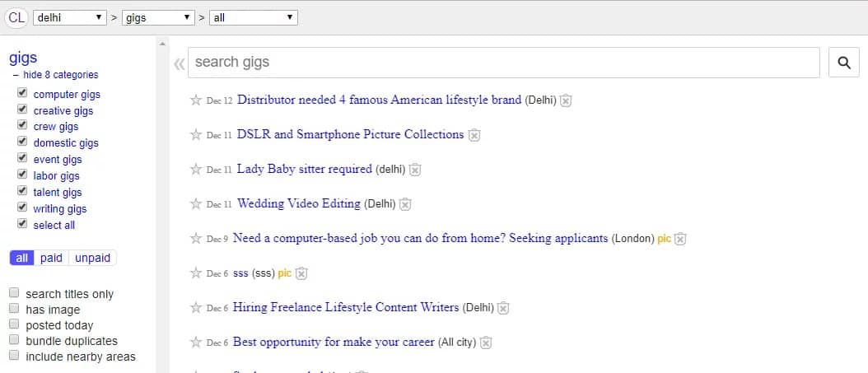The width and height of the screenshot is (868, 373).
Task: Open the Wedding Video Editing posting
Action: [298, 203]
